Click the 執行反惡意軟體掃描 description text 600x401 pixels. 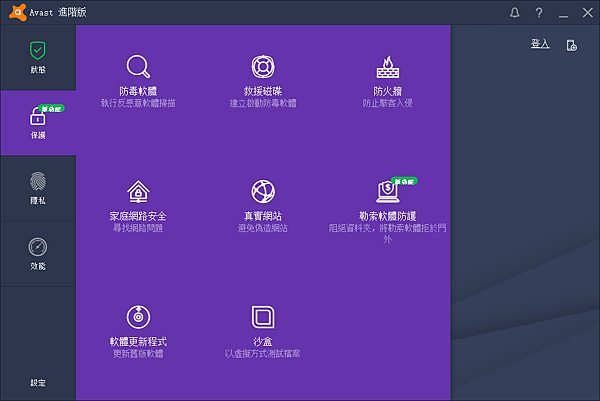(138, 103)
